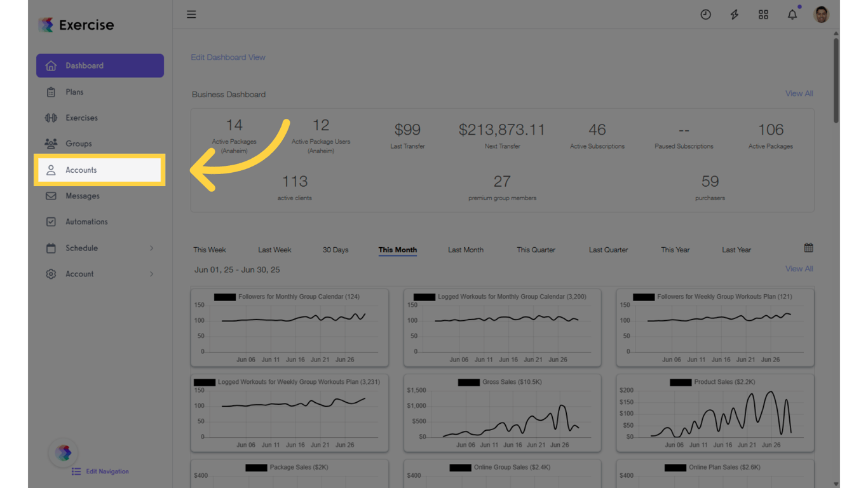Open the quick actions lightning bolt icon
This screenshot has width=868, height=488.
pyautogui.click(x=734, y=14)
